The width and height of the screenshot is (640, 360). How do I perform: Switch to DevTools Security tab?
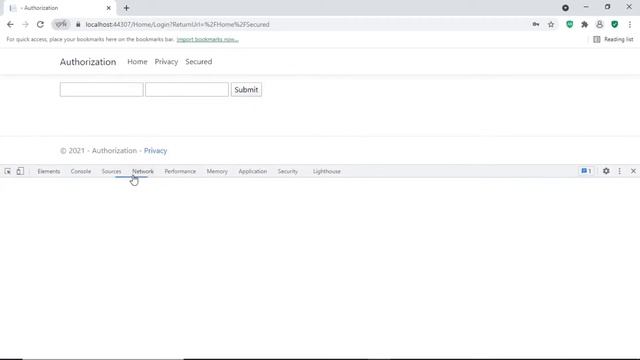coord(288,171)
